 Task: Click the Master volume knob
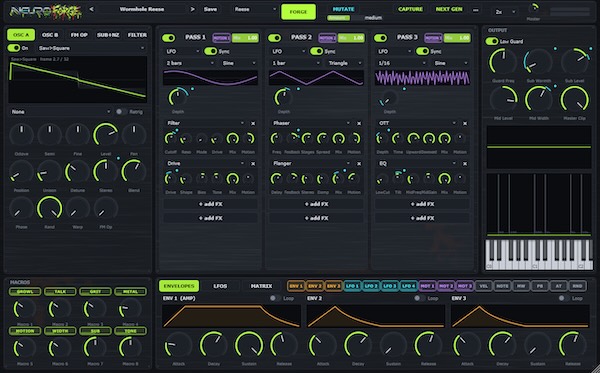click(x=533, y=8)
